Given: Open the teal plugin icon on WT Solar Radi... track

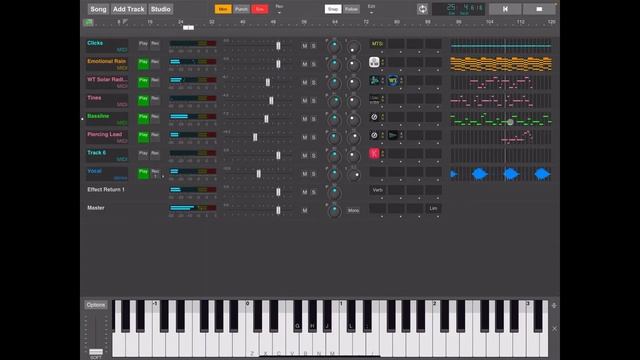Looking at the screenshot, I should tap(374, 80).
